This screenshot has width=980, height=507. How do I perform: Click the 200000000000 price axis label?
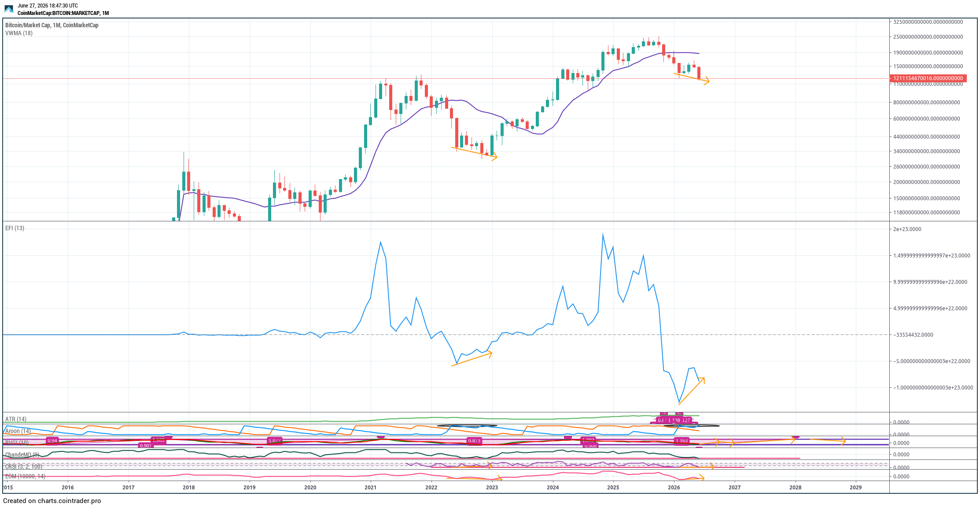coord(926,182)
